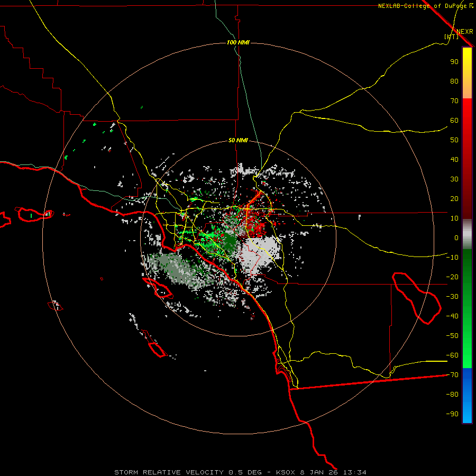Click the KT units label above color scale
Screen dimensions: 476x476
[451, 36]
